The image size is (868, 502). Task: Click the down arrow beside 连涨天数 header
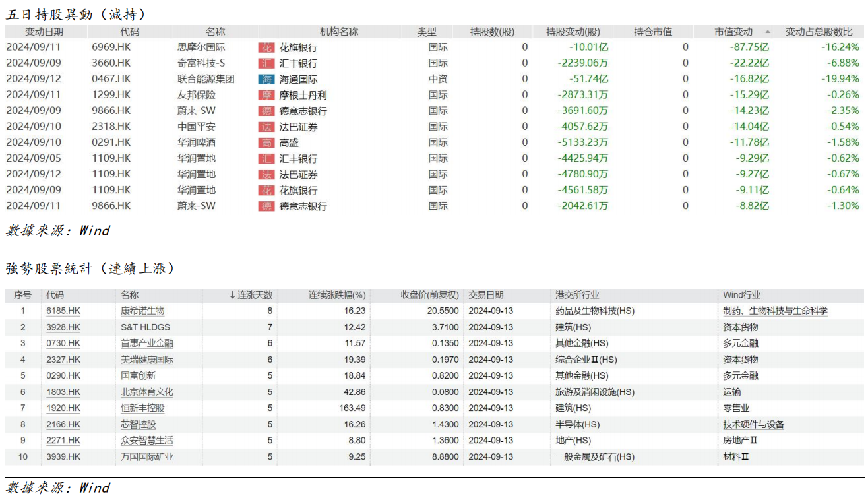coord(232,295)
